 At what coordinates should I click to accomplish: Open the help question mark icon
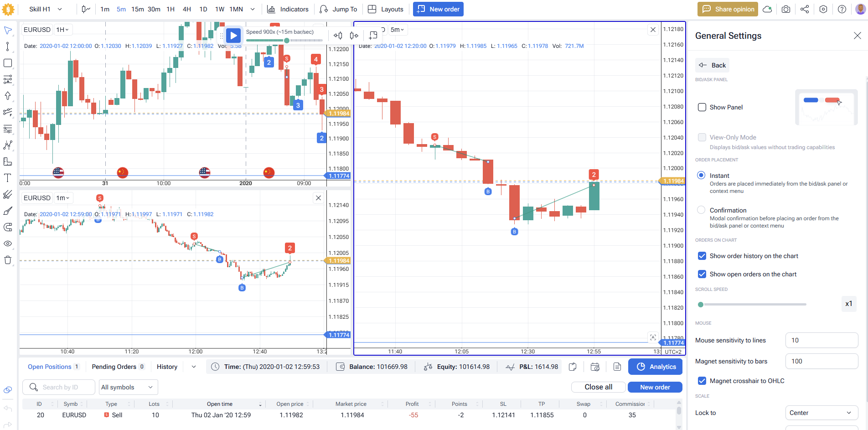tap(842, 9)
